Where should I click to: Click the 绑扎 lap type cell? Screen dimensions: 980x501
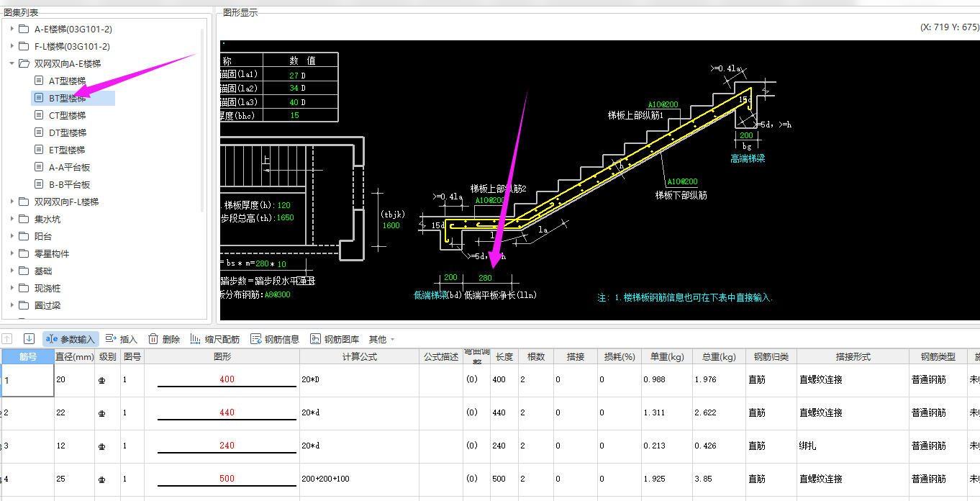[853, 446]
